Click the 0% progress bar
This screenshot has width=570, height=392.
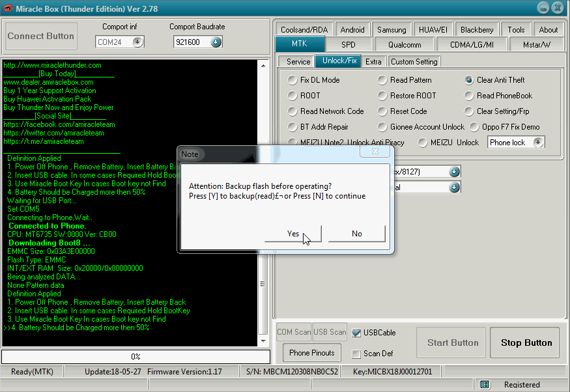135,356
